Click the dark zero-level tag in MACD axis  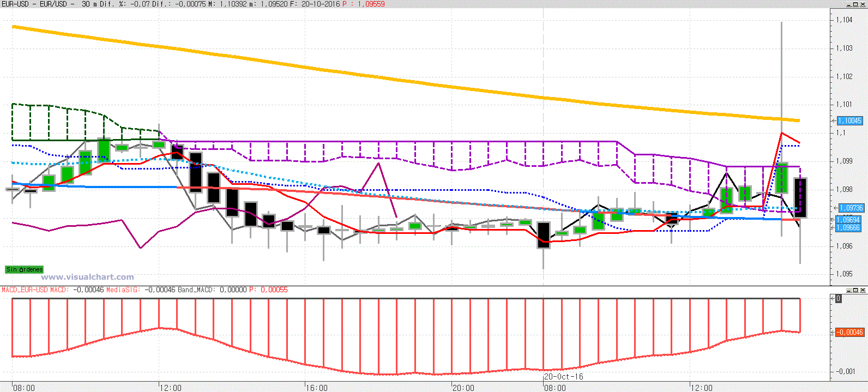point(839,298)
